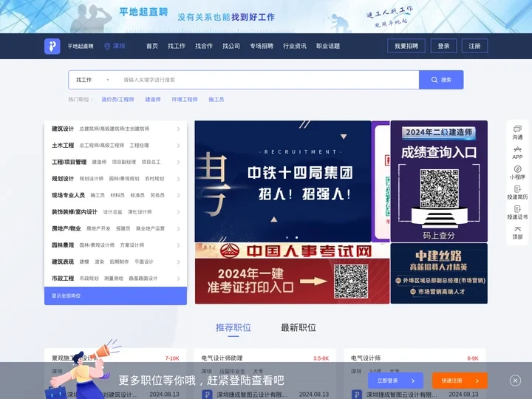Select the second carousel indicator dot

pos(296,237)
